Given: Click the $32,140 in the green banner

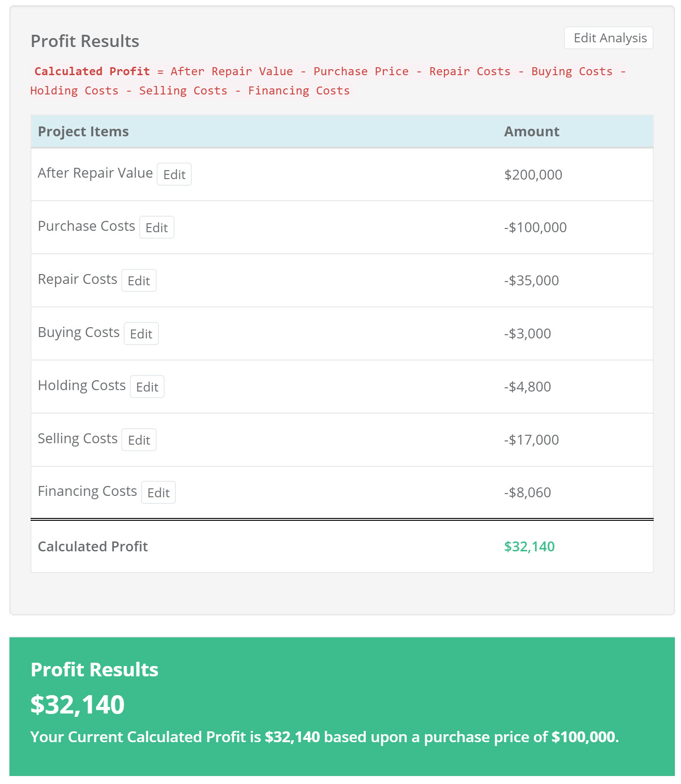Looking at the screenshot, I should [78, 705].
